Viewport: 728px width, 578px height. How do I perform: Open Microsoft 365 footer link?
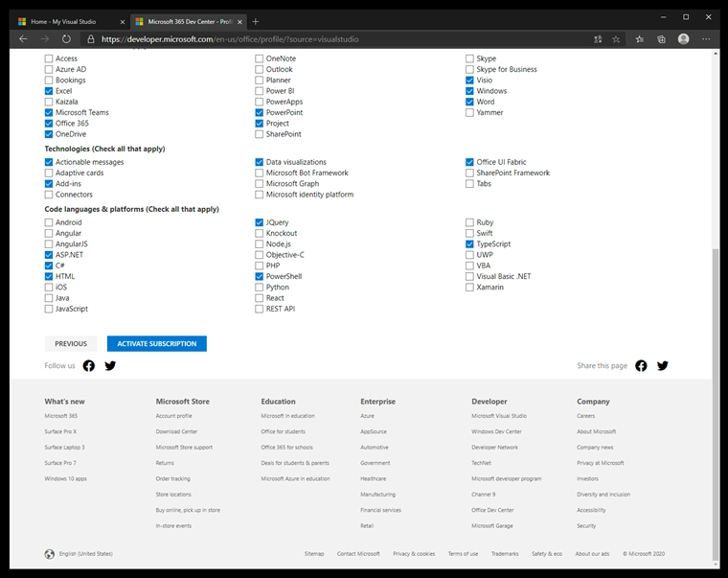click(60, 416)
